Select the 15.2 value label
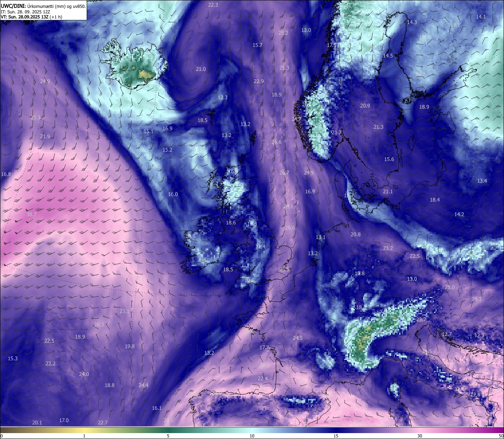The image size is (504, 439). 167,150
